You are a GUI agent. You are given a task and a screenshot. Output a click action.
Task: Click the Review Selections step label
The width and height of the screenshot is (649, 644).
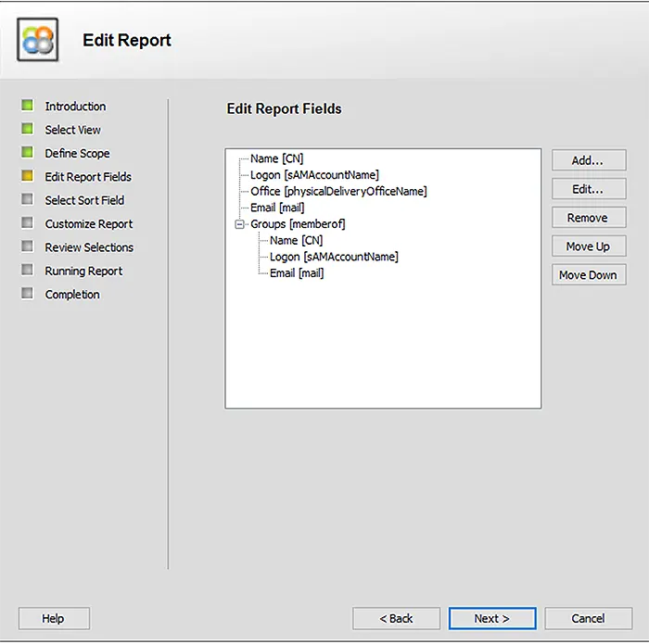point(89,247)
